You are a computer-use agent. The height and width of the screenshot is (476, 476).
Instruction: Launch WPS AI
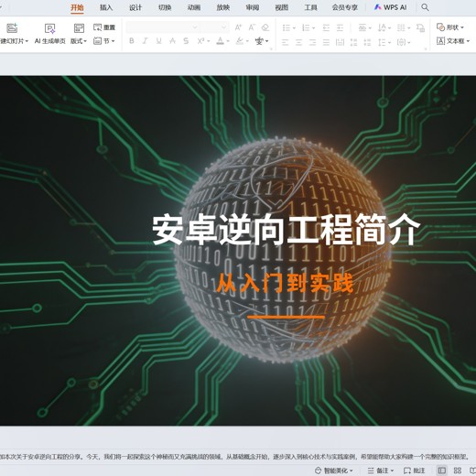pos(391,7)
